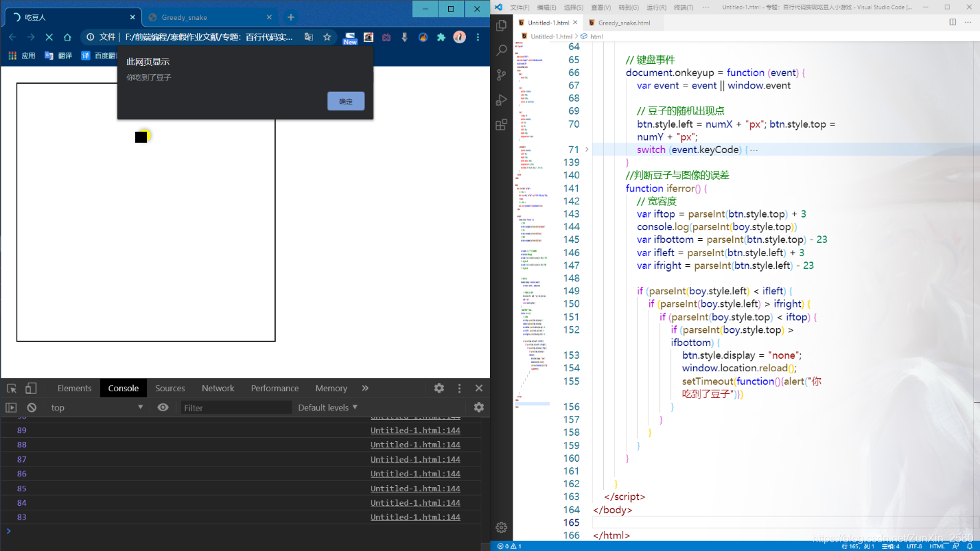Open the Untitled-1.html:144 link for log 89
Screen dimensions: 980x551
click(x=415, y=431)
